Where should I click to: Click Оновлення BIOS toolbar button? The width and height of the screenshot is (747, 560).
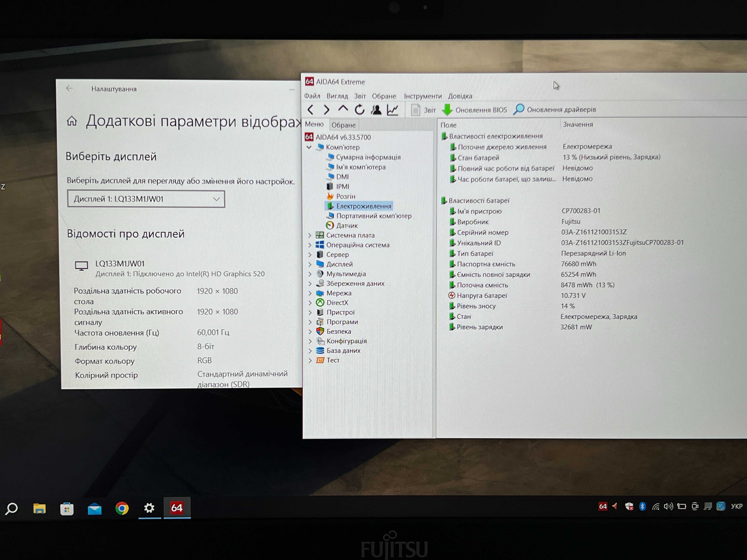click(x=474, y=110)
